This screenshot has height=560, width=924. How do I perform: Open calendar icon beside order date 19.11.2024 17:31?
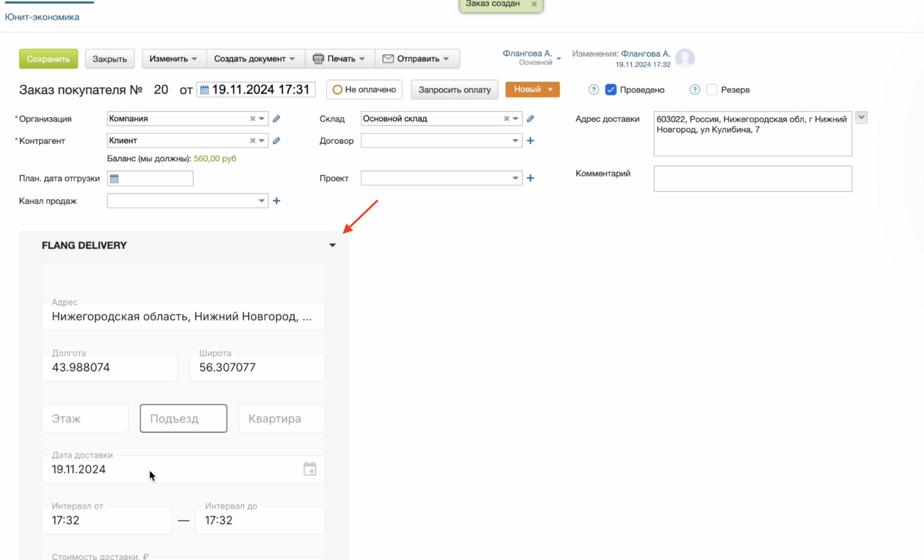click(x=205, y=90)
